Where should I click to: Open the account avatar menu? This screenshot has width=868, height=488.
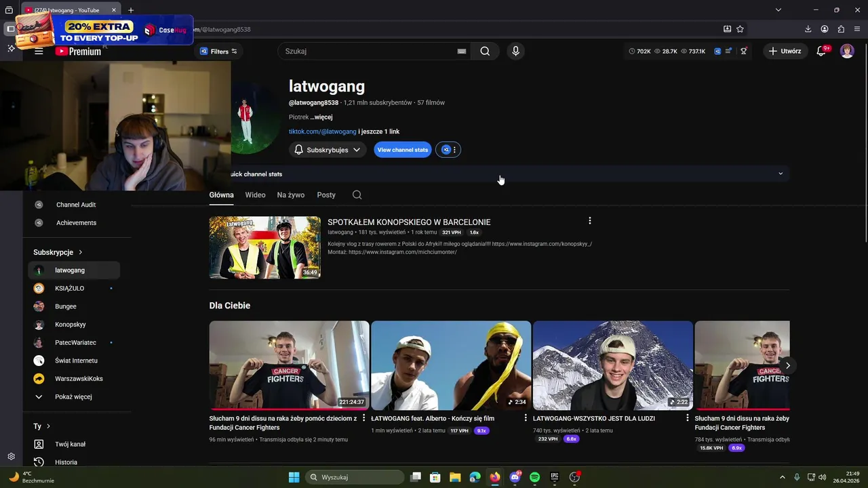847,51
